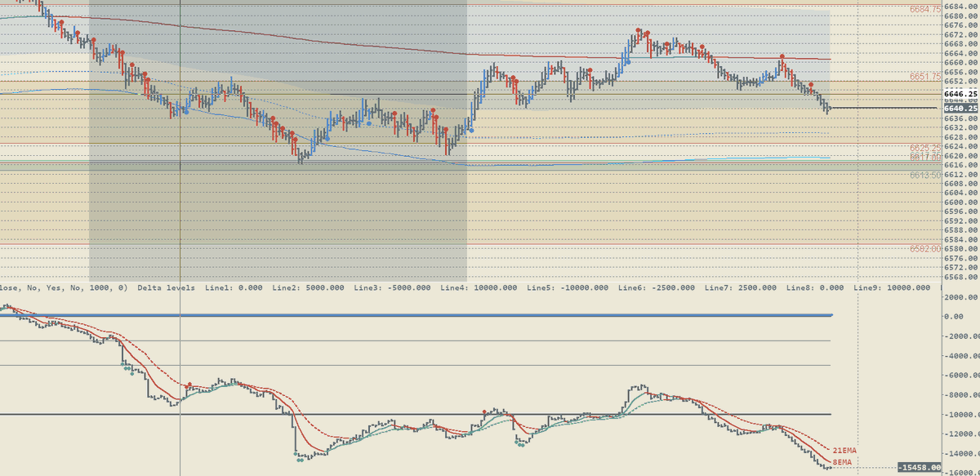Click 6680.00 on the price axis
This screenshot has height=476, width=980.
click(960, 16)
